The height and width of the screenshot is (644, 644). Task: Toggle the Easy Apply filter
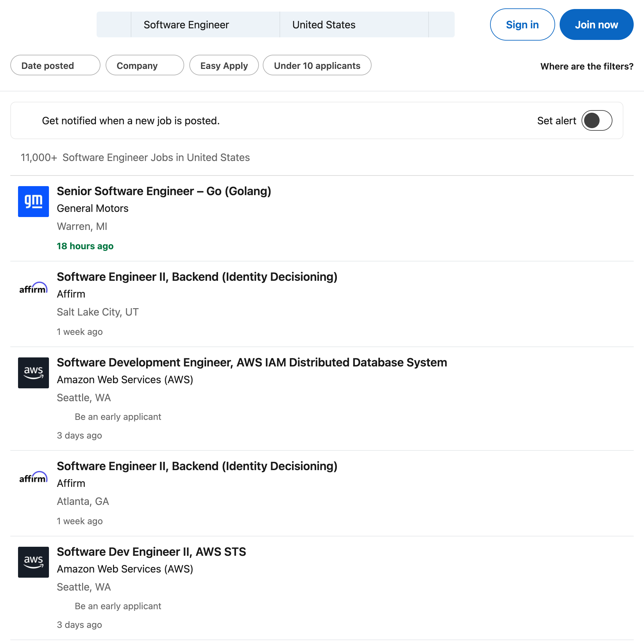pos(224,65)
